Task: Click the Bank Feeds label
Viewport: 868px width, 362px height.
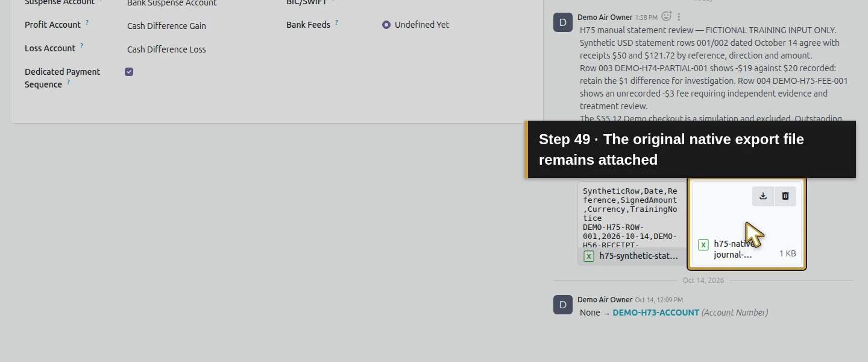Action: [308, 25]
